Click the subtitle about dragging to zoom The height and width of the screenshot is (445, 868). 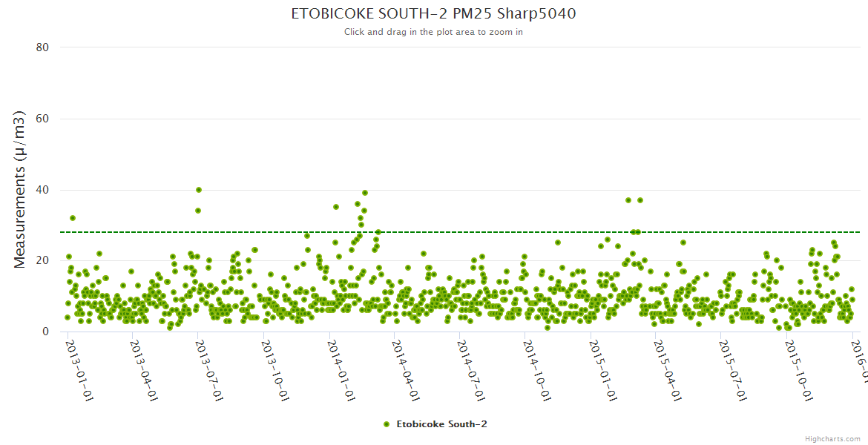tap(433, 32)
